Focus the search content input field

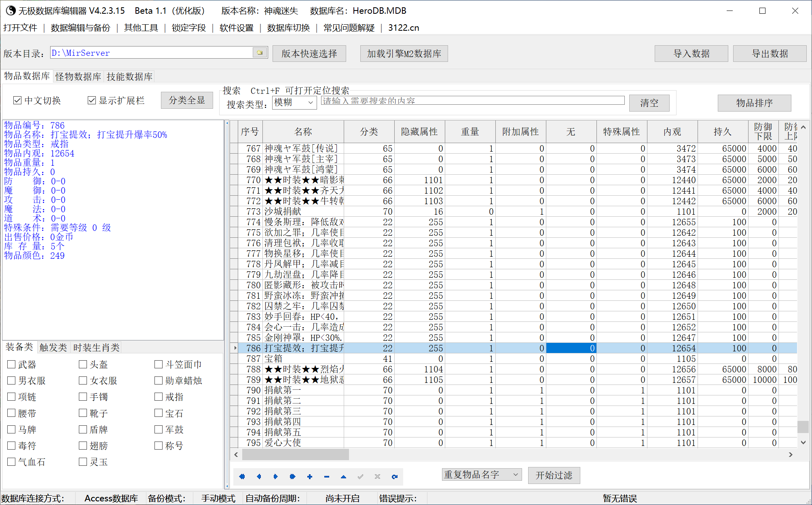(473, 101)
